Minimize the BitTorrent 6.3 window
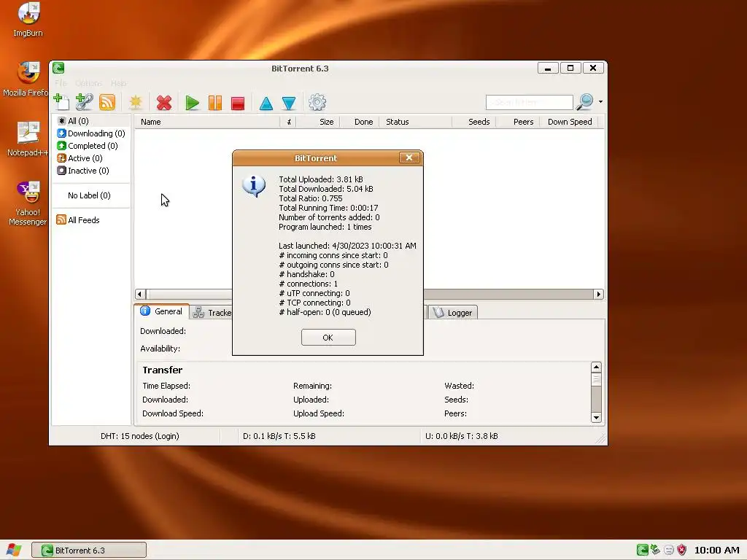 tap(548, 68)
